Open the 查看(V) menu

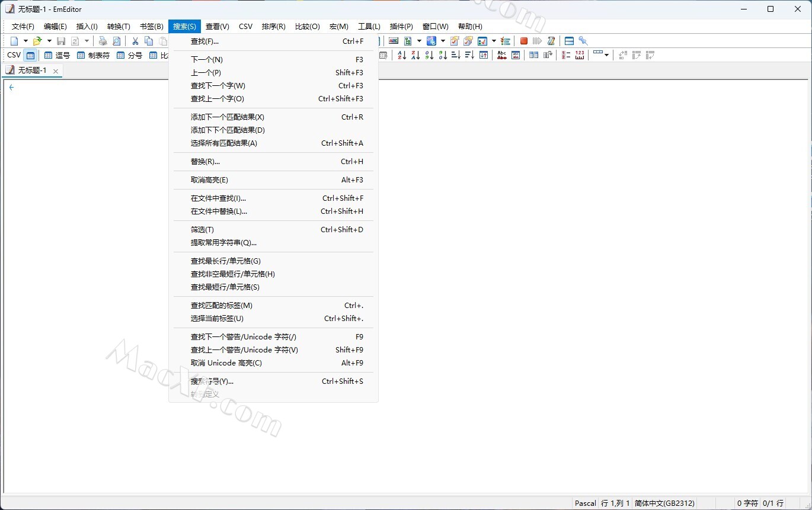pyautogui.click(x=218, y=27)
